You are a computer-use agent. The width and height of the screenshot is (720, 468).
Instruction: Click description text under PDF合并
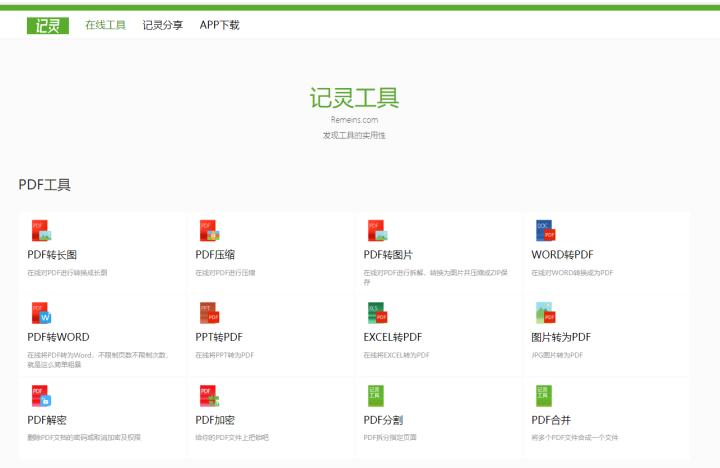point(575,437)
